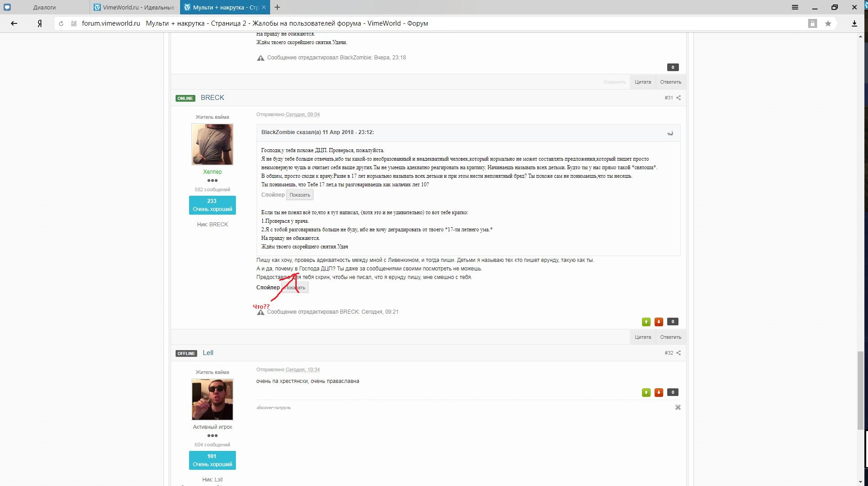Click the warning icon beside BlackZombie's edit notice

[x=260, y=58]
